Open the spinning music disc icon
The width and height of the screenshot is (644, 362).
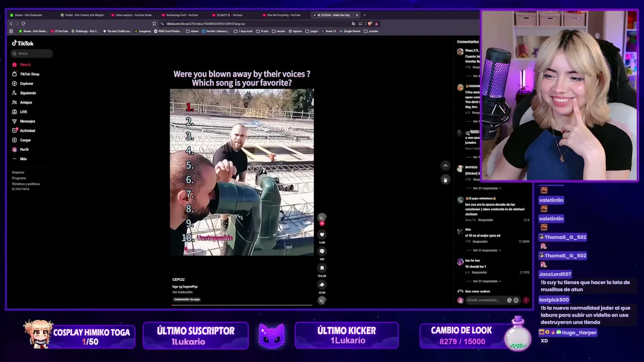pos(322,300)
